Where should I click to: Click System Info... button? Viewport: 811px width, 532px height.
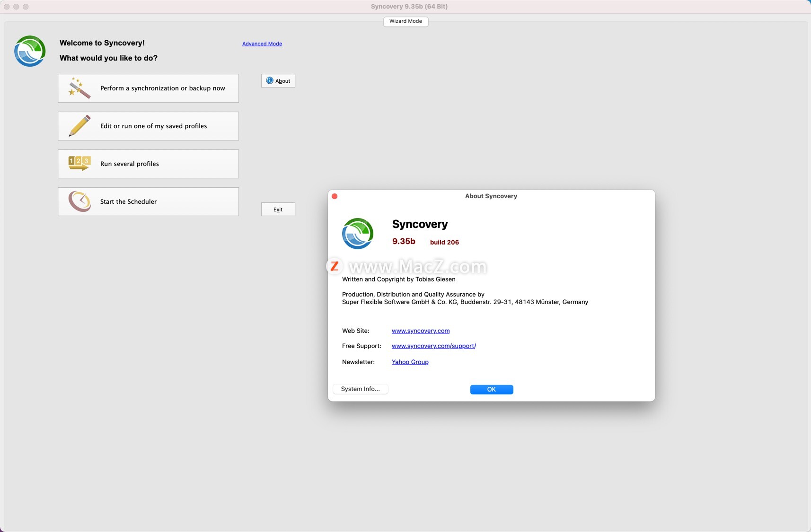coord(361,389)
